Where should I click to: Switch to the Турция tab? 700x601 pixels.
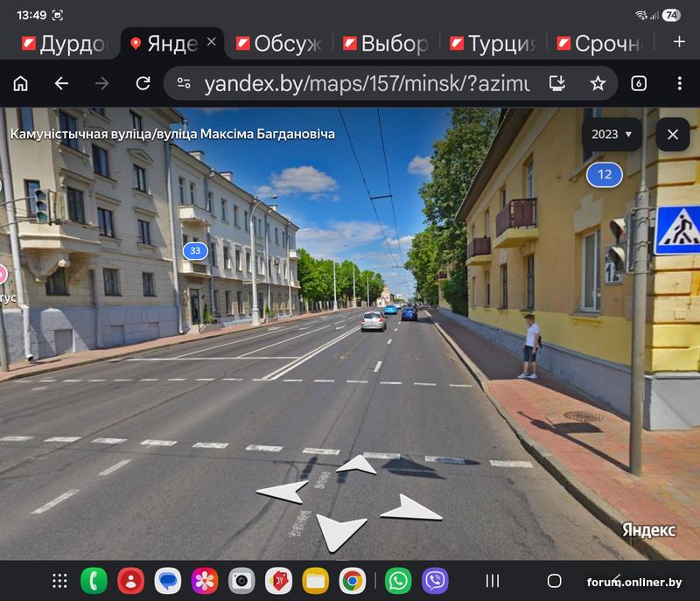493,44
